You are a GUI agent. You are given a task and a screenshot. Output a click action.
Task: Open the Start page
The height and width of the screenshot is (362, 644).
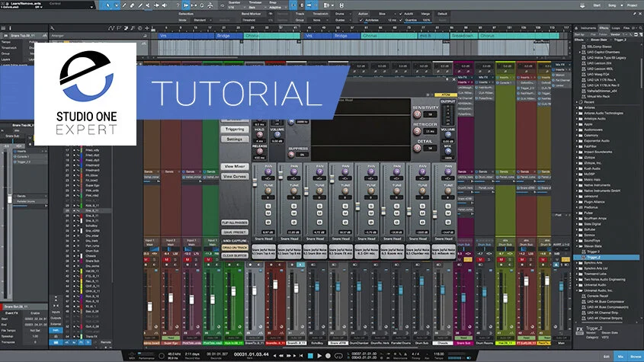[597, 5]
